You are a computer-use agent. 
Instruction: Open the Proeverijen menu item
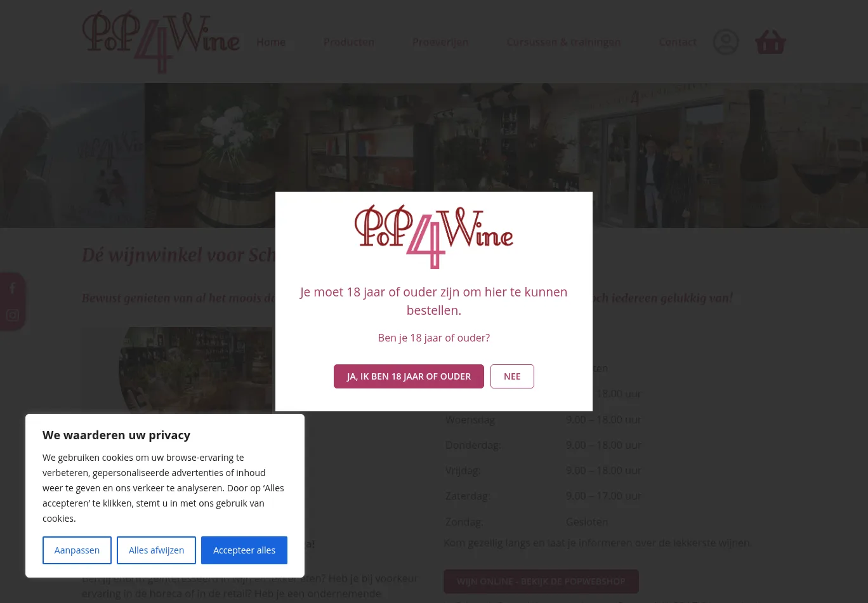[440, 42]
